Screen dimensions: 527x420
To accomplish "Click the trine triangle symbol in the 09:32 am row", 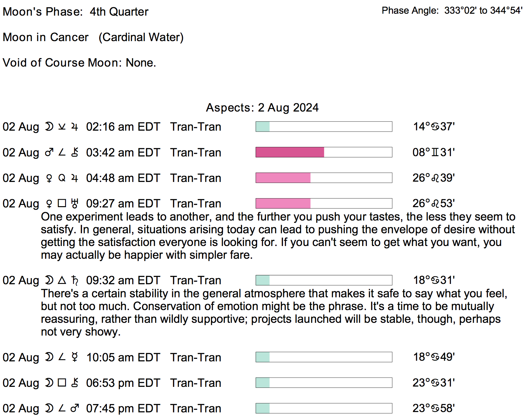I will point(62,280).
